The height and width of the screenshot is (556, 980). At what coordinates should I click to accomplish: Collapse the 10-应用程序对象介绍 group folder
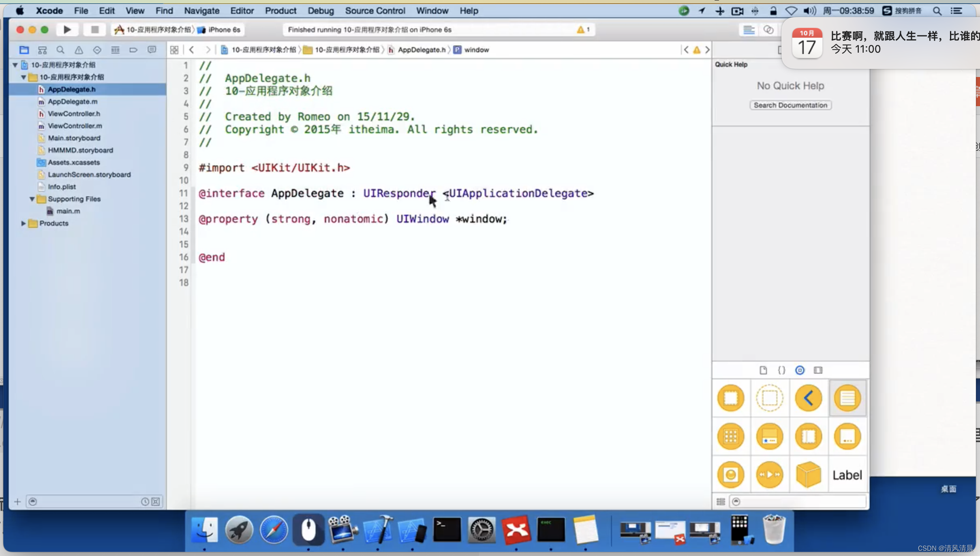(24, 77)
